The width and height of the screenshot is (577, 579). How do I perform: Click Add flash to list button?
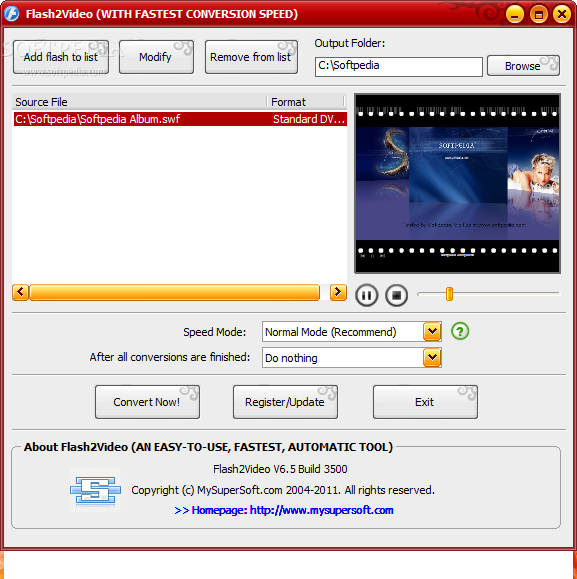61,57
